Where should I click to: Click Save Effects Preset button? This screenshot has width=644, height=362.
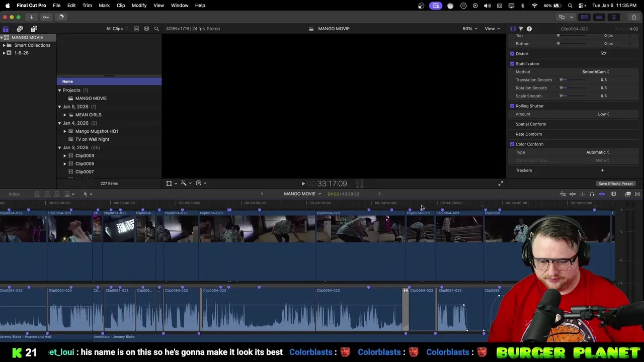(x=615, y=184)
